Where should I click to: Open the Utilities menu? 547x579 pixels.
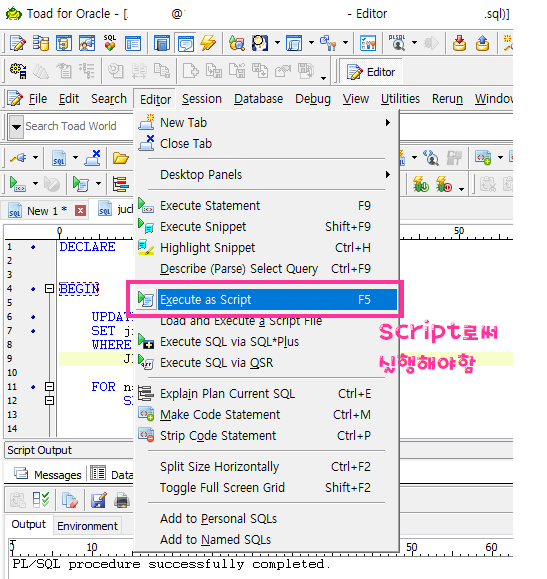[x=400, y=99]
